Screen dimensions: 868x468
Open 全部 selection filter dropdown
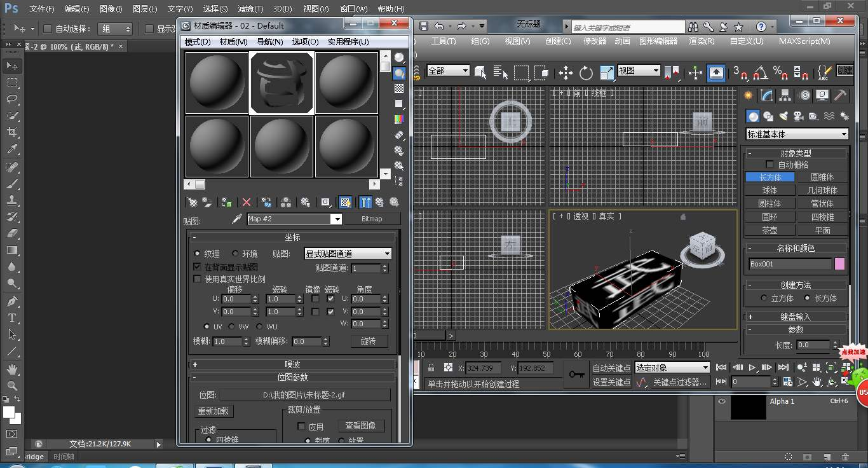448,71
